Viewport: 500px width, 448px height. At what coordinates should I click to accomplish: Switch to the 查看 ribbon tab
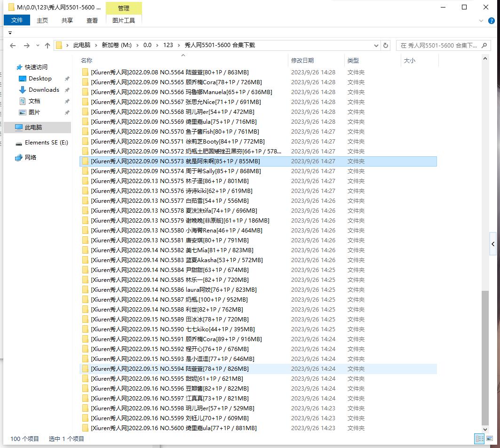[x=92, y=20]
